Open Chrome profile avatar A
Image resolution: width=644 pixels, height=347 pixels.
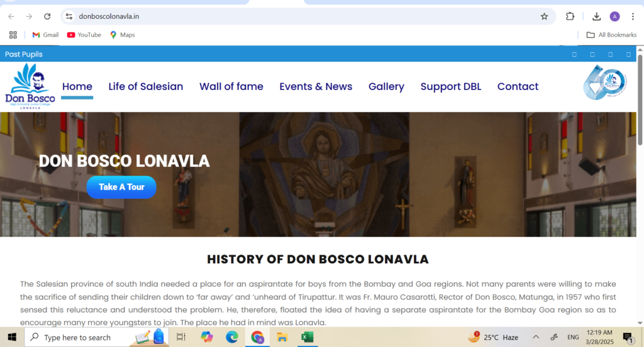pyautogui.click(x=614, y=16)
